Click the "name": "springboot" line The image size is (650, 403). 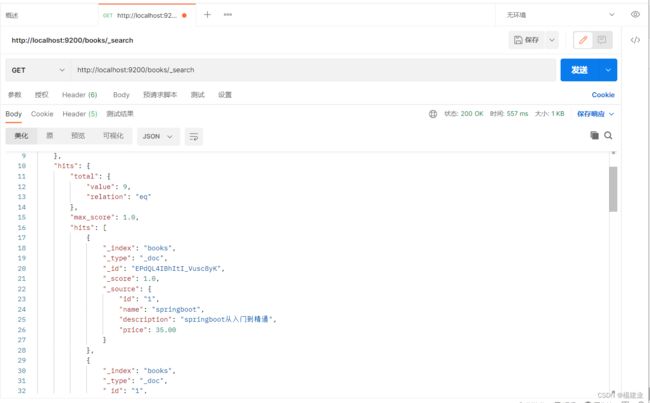coord(161,309)
